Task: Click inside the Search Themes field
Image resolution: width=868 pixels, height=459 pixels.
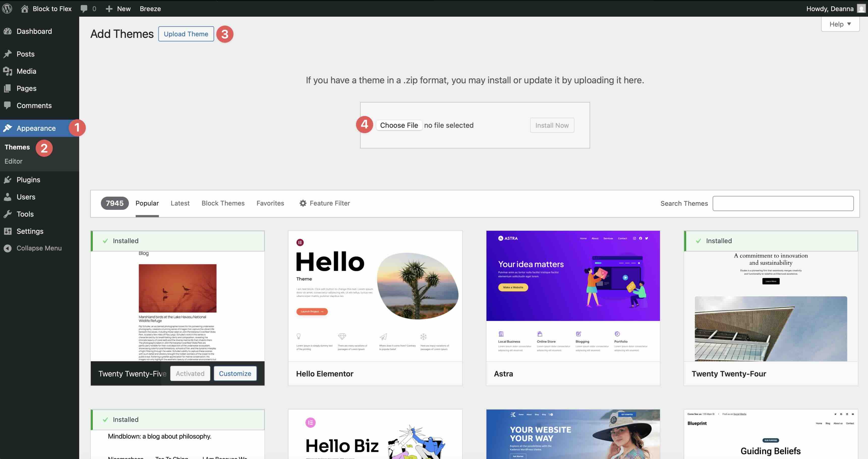Action: tap(783, 203)
